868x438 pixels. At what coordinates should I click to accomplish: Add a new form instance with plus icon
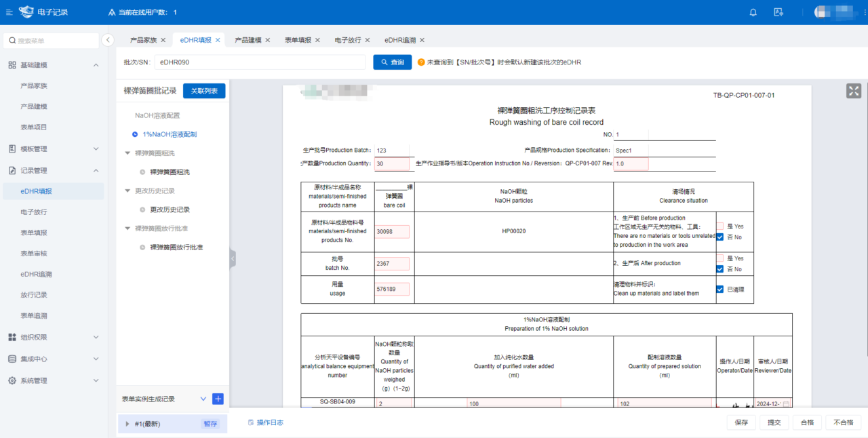coord(218,399)
